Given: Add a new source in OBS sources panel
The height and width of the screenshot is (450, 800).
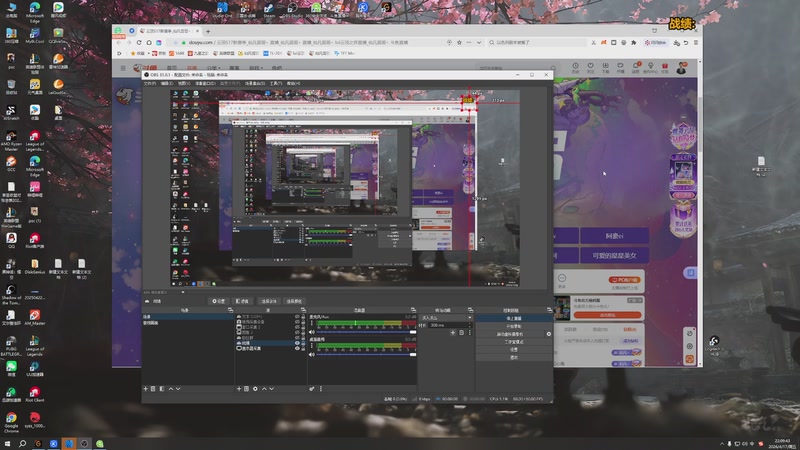Looking at the screenshot, I should coord(239,389).
